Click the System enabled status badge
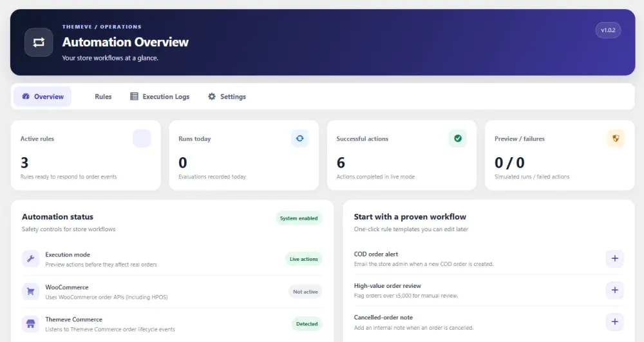644x342 pixels. click(x=299, y=218)
